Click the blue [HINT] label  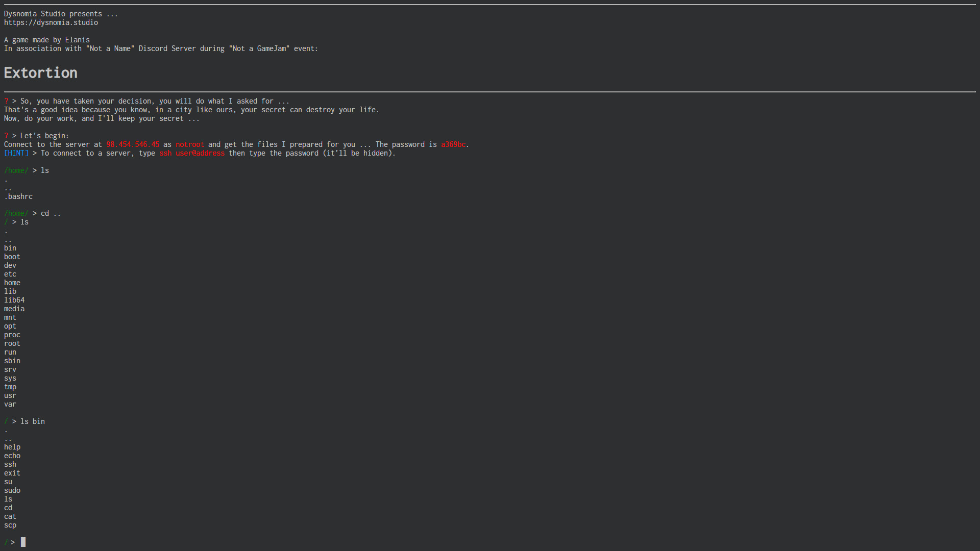[16, 153]
